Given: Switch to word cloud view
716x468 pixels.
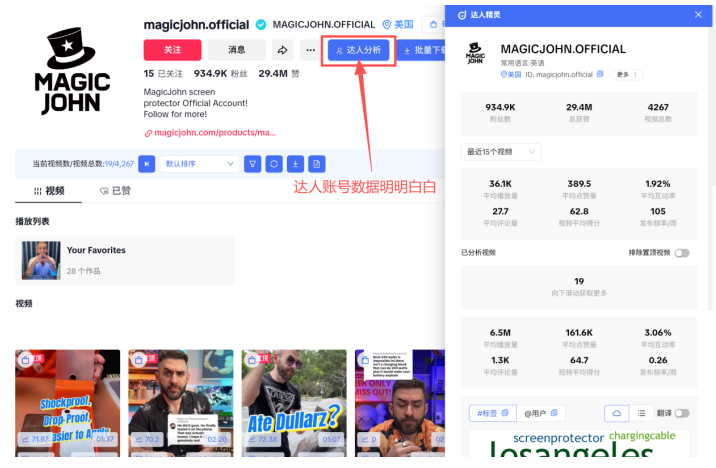Looking at the screenshot, I should tap(616, 413).
